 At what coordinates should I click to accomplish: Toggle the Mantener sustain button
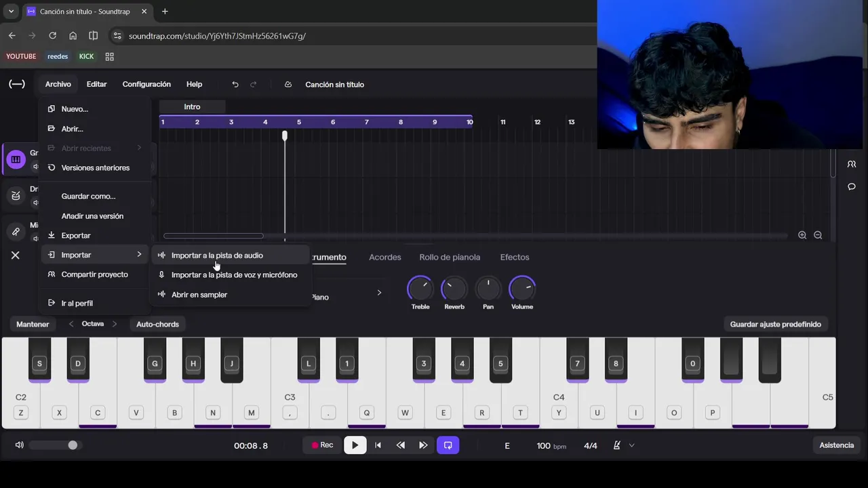coord(33,324)
